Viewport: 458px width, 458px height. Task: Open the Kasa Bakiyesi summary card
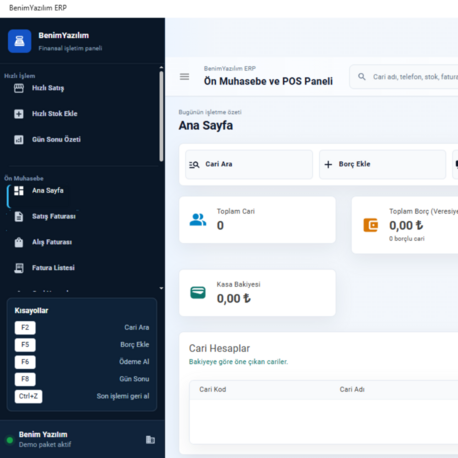click(257, 293)
